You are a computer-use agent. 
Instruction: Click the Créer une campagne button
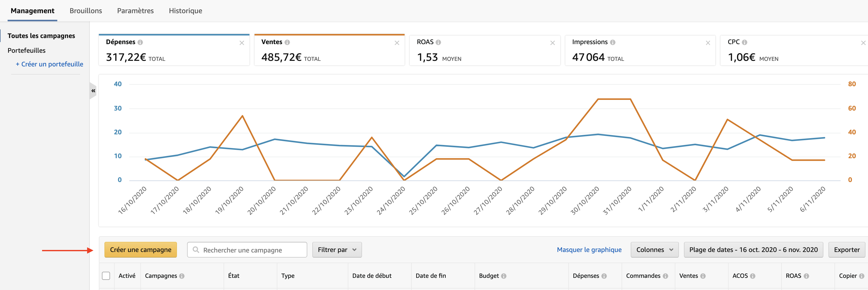point(140,250)
